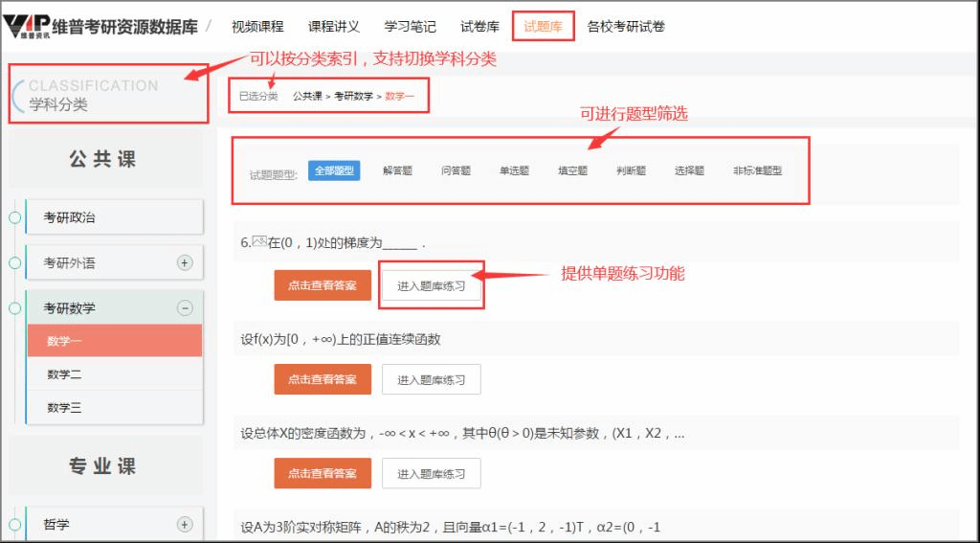Click the circle marker beside 考研数学
Image resolution: width=980 pixels, height=543 pixels.
point(14,308)
